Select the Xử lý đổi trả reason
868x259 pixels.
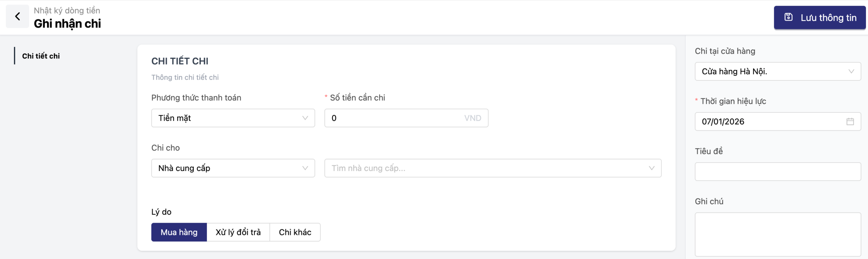coord(238,232)
